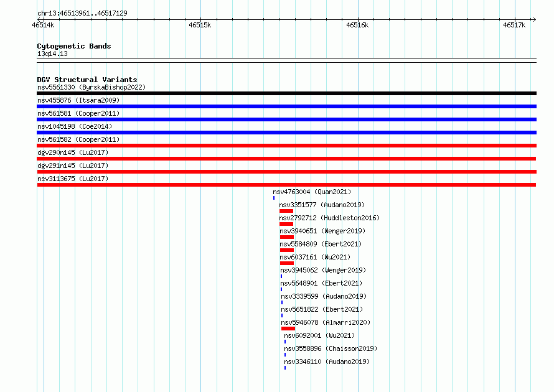Click the nsv5561330 (ByrskaBishop2022) label
This screenshot has height=392, width=554.
point(92,87)
